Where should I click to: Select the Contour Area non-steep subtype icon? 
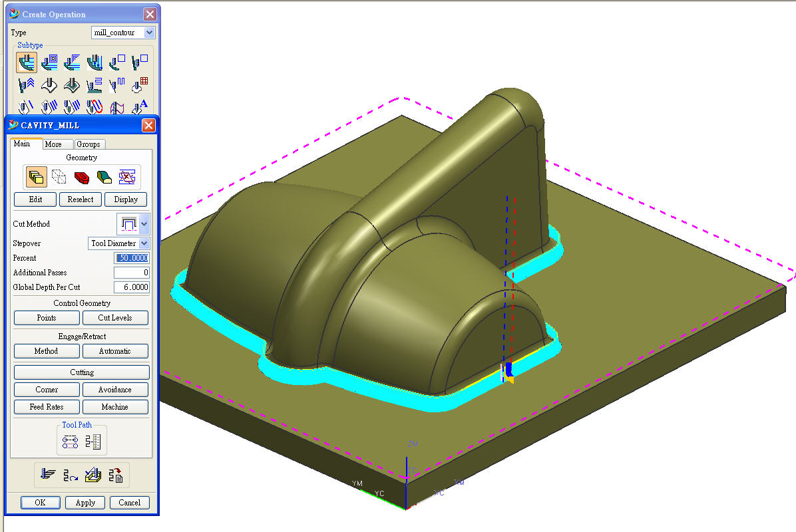pos(95,84)
